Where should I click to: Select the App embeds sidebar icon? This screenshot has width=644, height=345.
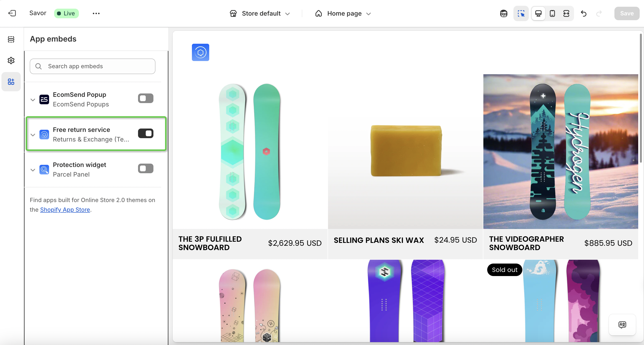pos(11,82)
